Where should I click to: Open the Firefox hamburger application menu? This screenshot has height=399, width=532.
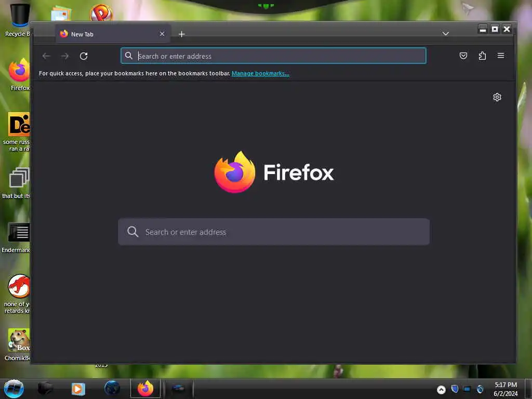501,56
